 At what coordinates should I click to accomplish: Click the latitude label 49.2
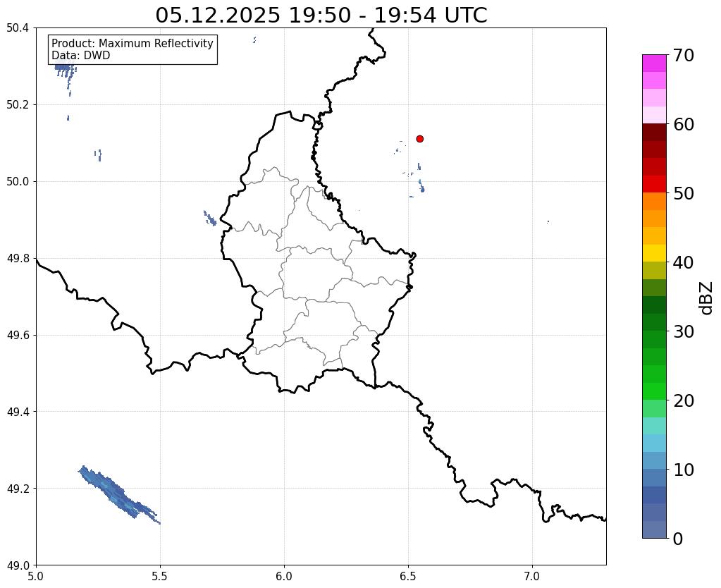(18, 489)
